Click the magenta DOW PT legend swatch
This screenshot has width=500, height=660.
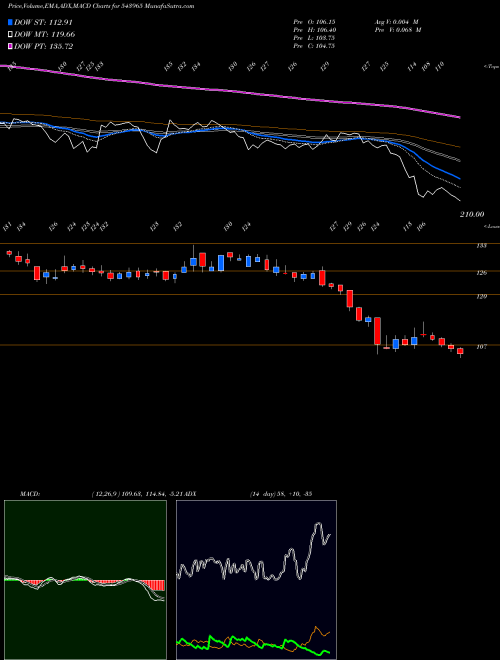coord(11,46)
